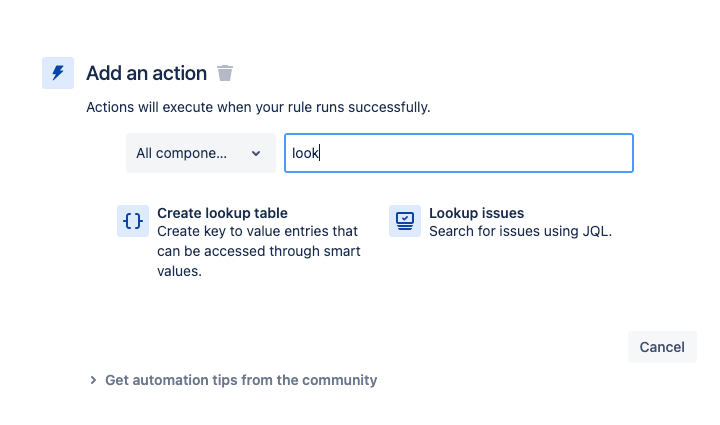Open the All components filter dropdown
Image resolution: width=720 pixels, height=425 pixels.
tap(201, 153)
